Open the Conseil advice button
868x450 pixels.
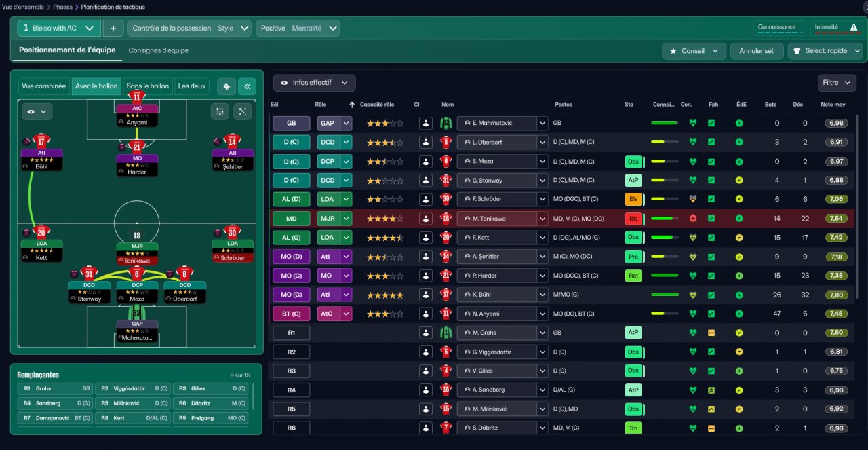pyautogui.click(x=694, y=51)
